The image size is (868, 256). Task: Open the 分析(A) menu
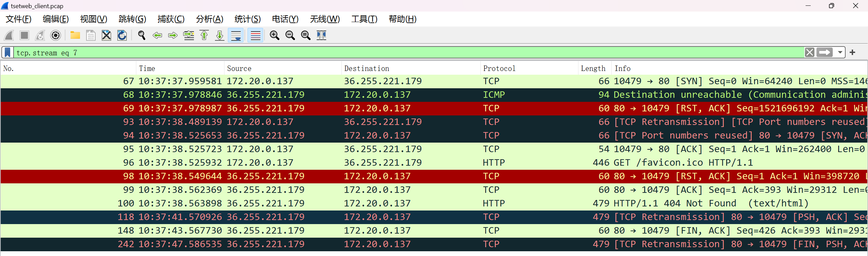[210, 19]
